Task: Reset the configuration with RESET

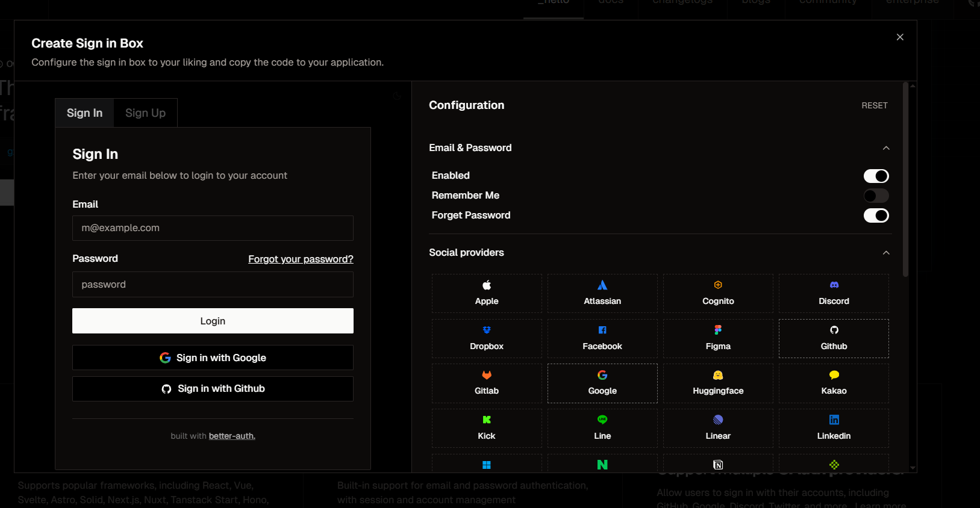Action: 875,105
